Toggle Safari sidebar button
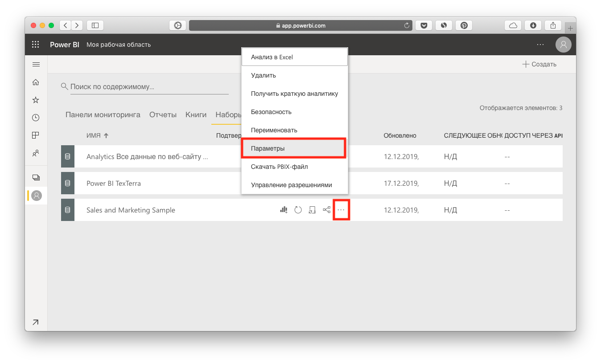This screenshot has height=364, width=601. point(95,25)
